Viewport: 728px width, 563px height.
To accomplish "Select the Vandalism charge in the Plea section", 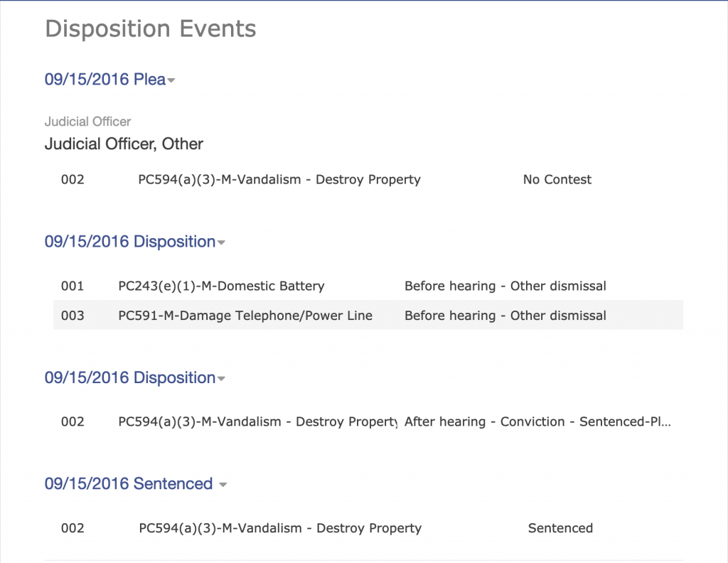I will (x=279, y=180).
